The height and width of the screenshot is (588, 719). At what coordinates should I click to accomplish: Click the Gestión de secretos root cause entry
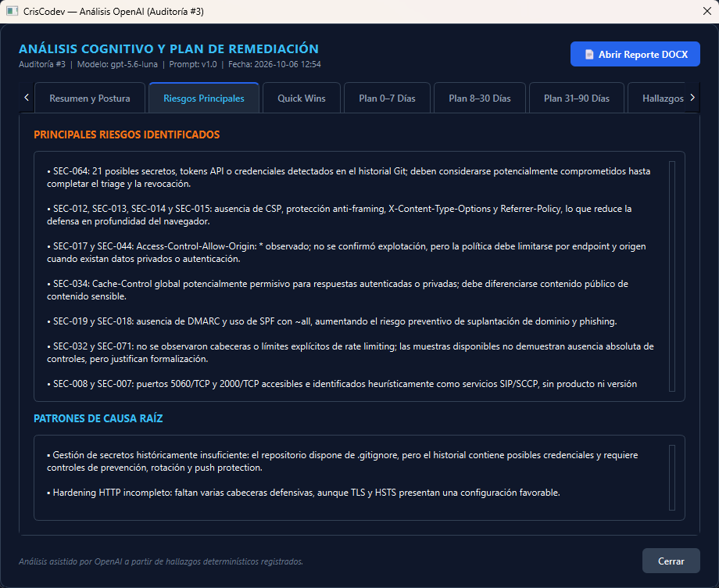(x=342, y=461)
